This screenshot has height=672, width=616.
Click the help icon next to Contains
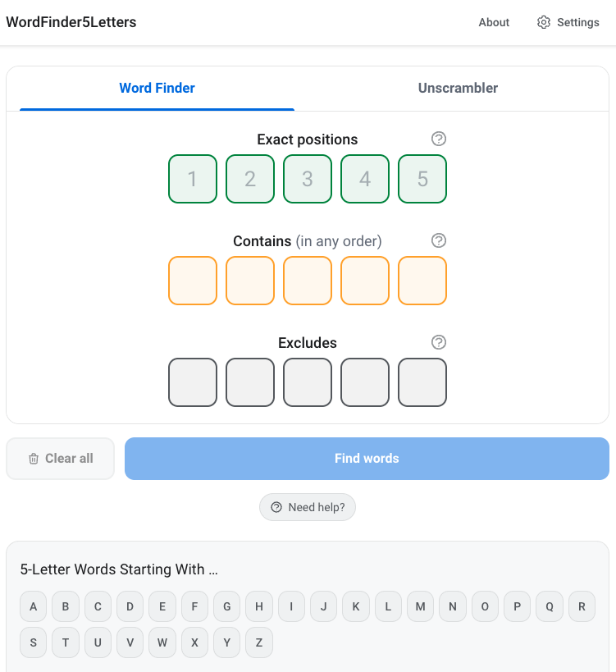439,240
